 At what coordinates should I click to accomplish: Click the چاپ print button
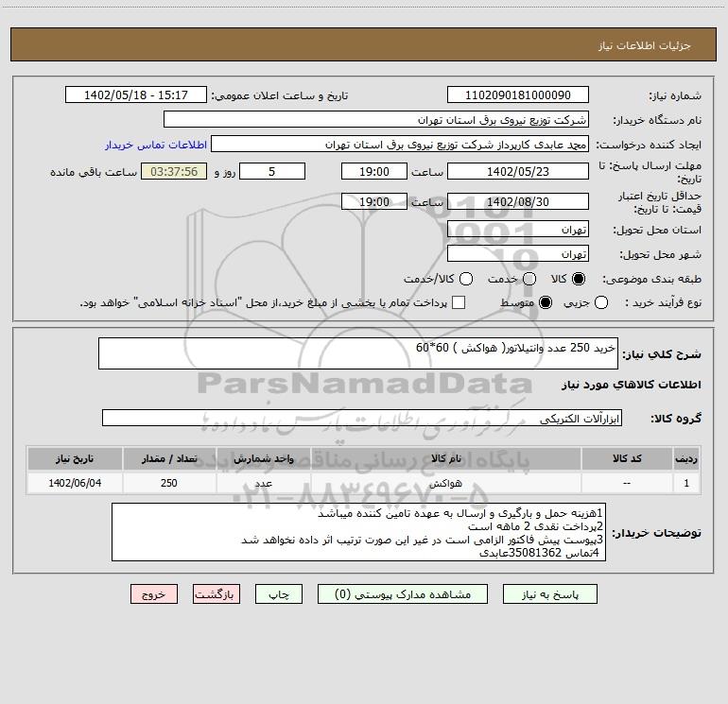point(279,594)
